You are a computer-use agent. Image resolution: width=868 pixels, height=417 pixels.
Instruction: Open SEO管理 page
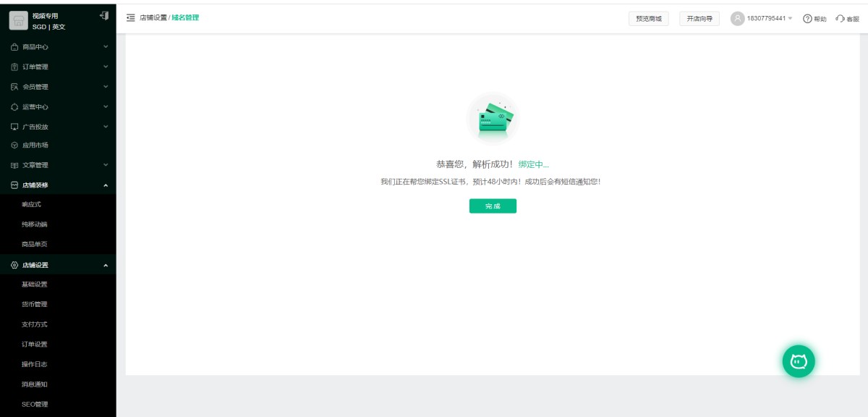tap(34, 404)
